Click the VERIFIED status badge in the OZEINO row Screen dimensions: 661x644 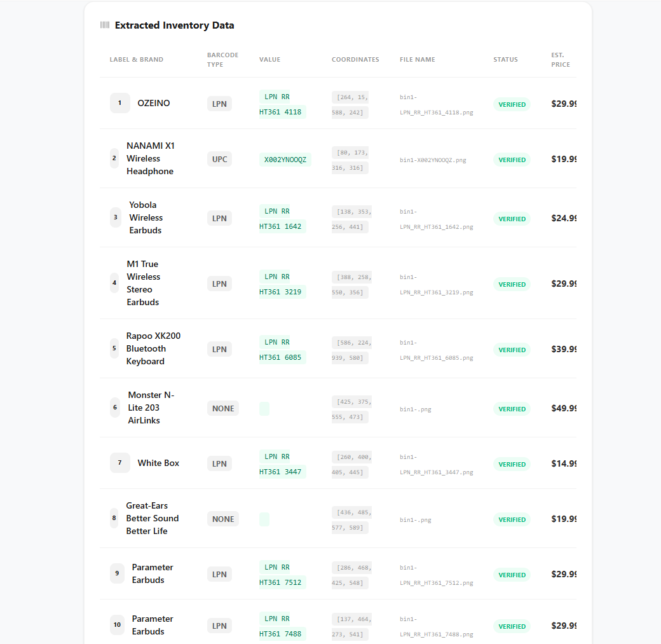coord(512,104)
